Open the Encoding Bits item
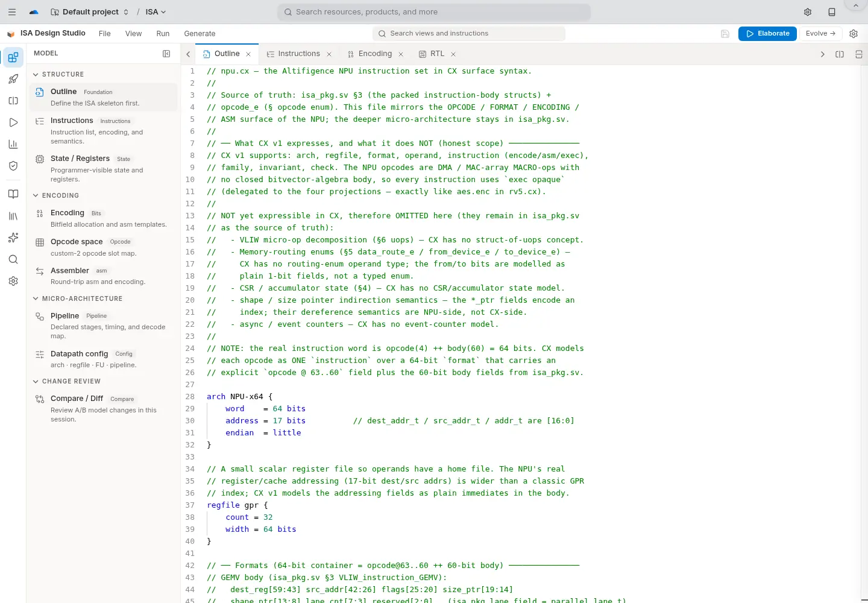868x603 pixels. click(103, 218)
